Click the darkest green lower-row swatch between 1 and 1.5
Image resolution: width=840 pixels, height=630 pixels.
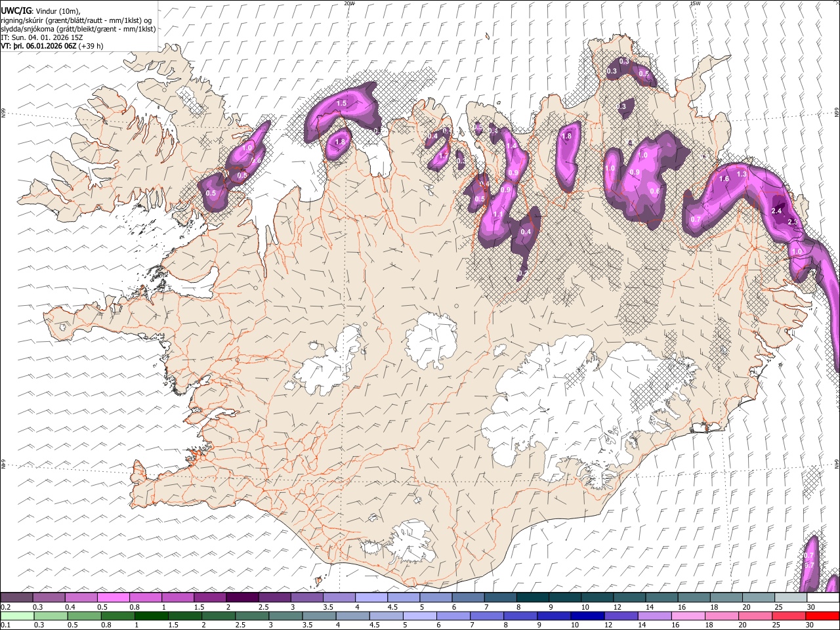151,616
